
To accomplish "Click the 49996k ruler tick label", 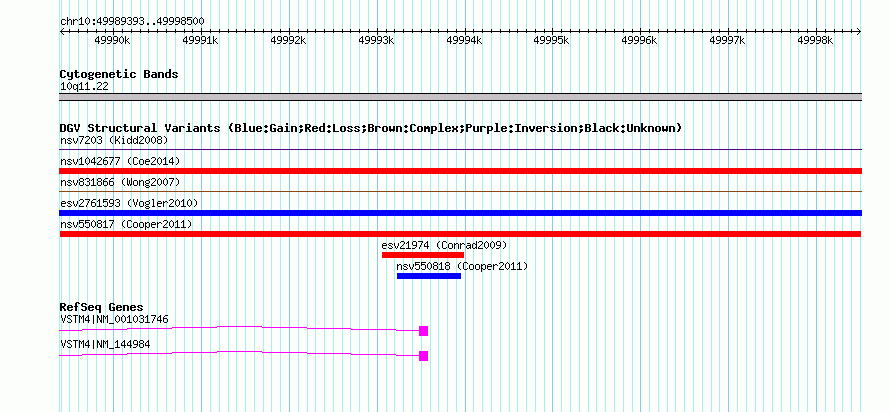I will click(x=640, y=40).
